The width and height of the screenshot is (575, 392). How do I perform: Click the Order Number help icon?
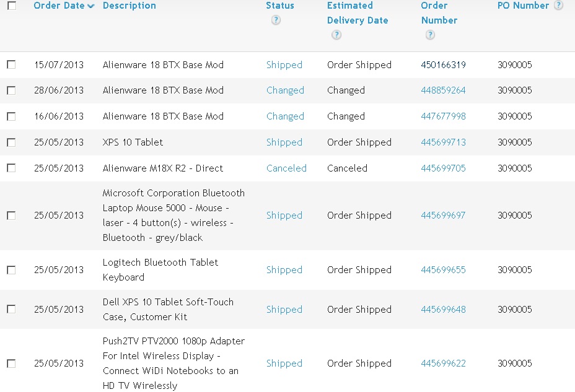tap(430, 35)
